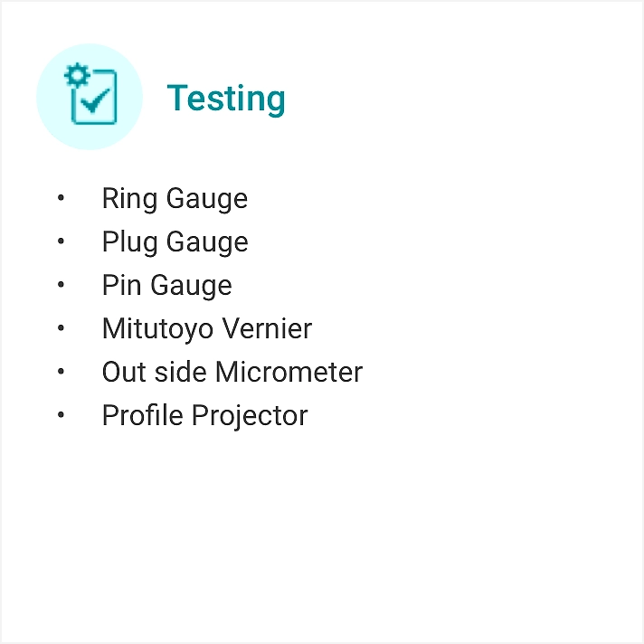Click the Ring Gauge list item

pos(175,199)
